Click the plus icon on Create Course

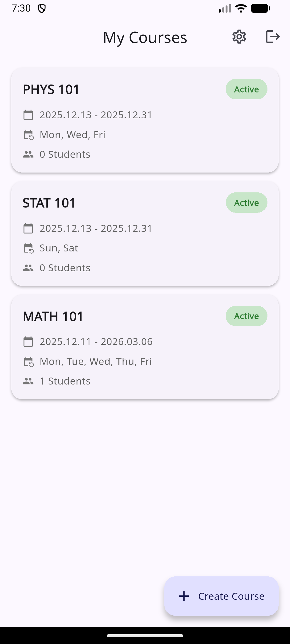click(x=184, y=596)
